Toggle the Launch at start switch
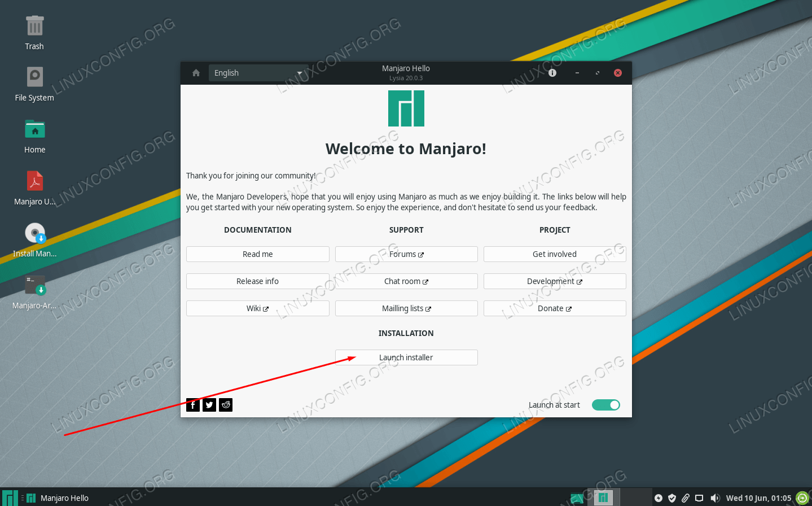This screenshot has height=506, width=812. (606, 405)
